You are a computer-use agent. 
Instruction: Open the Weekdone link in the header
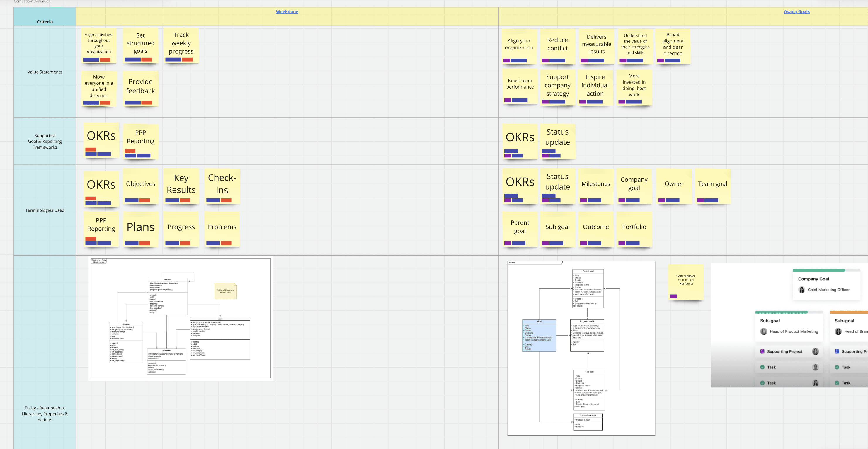click(287, 11)
